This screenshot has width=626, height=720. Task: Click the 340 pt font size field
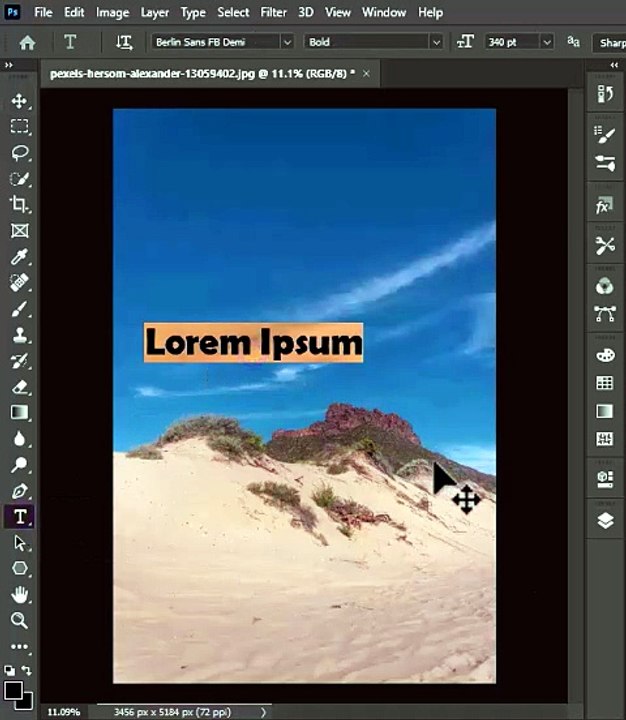pos(512,43)
